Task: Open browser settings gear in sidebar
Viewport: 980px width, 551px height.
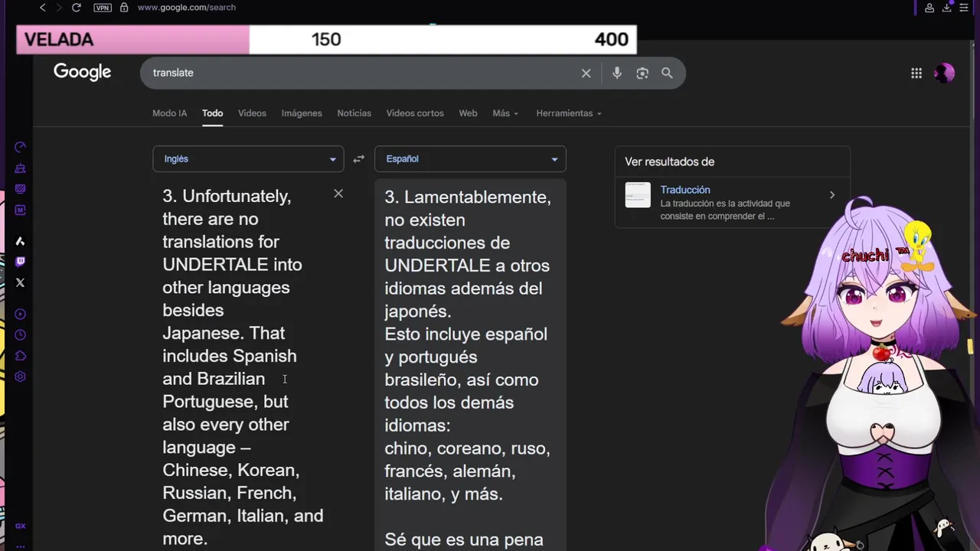Action: tap(21, 377)
